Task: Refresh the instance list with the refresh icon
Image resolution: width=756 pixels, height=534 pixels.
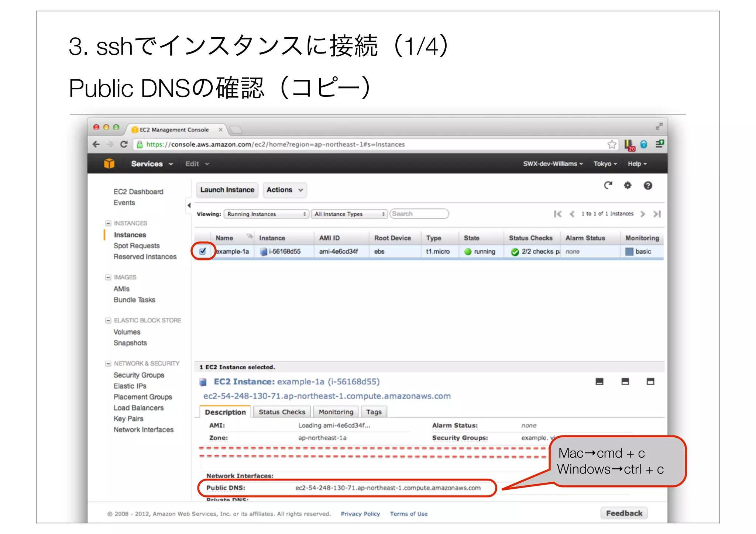Action: point(608,185)
